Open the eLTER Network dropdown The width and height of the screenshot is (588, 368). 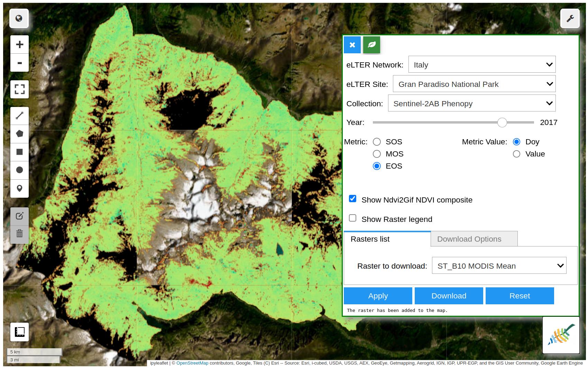click(x=481, y=64)
